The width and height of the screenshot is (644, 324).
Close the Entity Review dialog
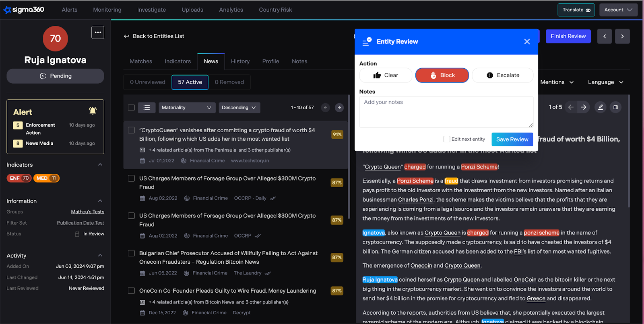pyautogui.click(x=527, y=42)
